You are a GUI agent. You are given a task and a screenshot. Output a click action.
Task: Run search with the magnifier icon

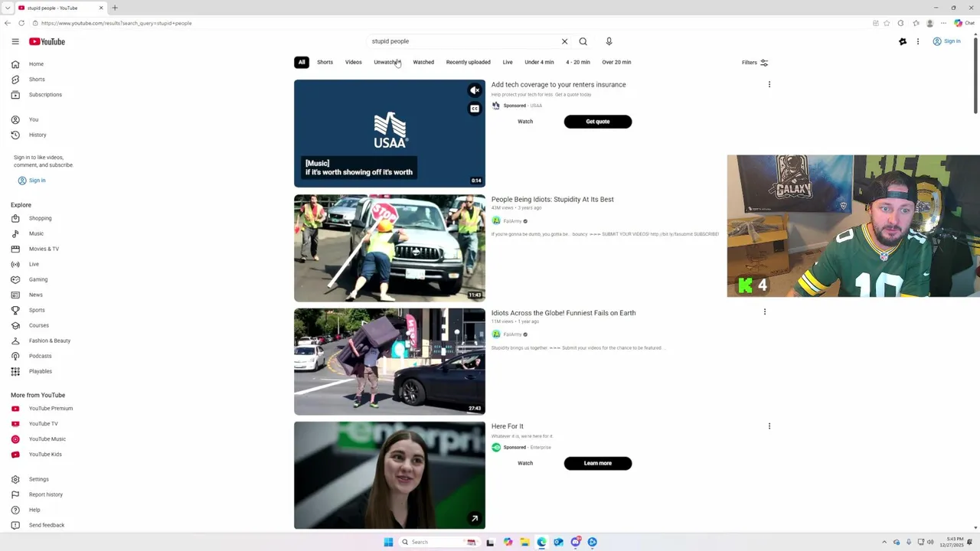pyautogui.click(x=583, y=41)
